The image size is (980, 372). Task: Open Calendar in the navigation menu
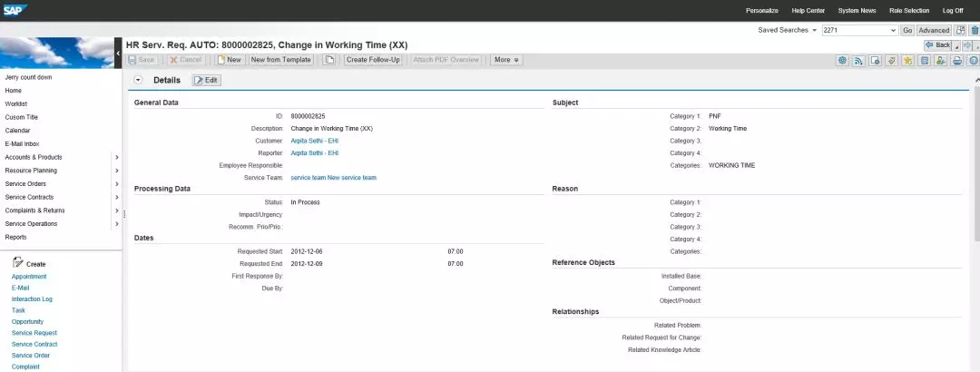pyautogui.click(x=17, y=131)
